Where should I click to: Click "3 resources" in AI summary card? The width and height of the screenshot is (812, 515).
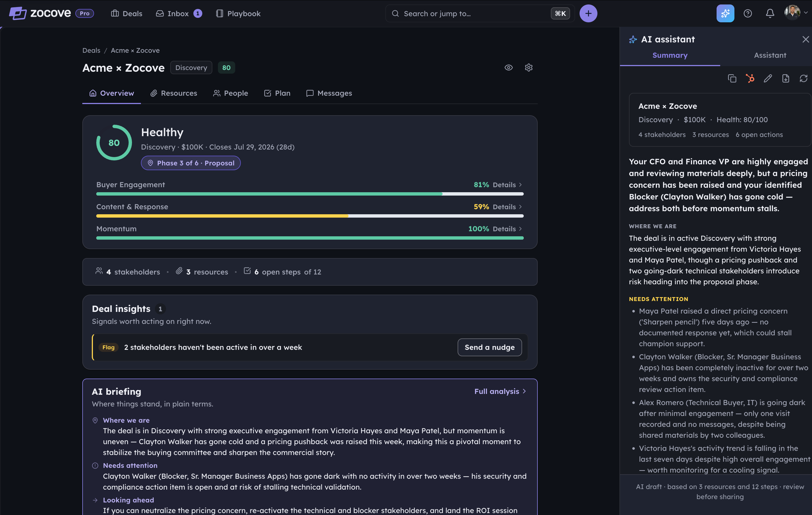click(x=710, y=135)
